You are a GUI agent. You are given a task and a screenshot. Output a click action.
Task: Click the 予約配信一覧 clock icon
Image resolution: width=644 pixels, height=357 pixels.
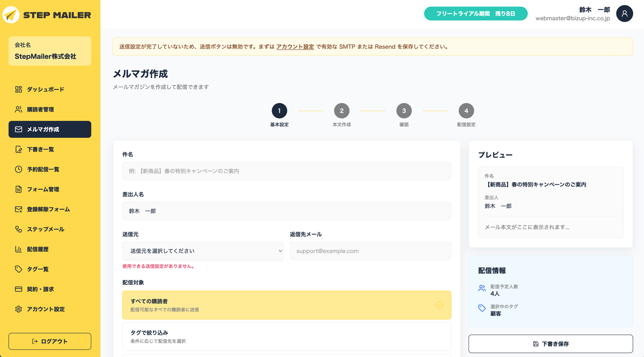pos(18,169)
